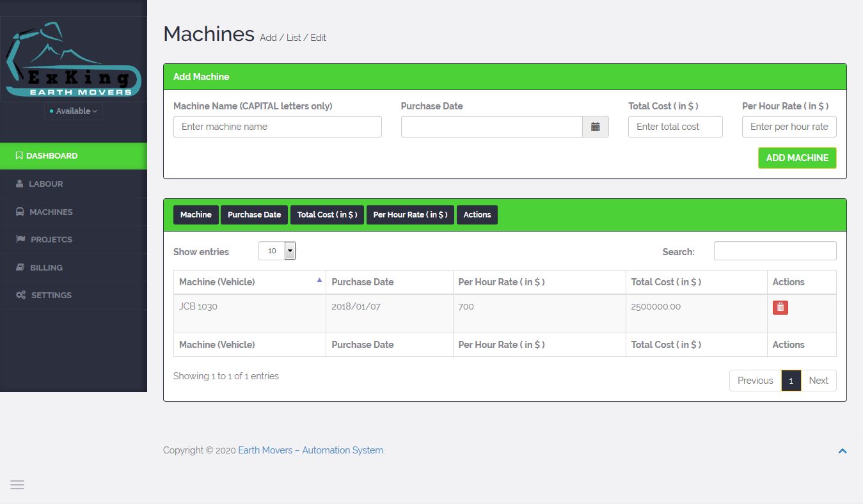
Task: Go to Billing in sidebar menu
Action: coord(46,268)
